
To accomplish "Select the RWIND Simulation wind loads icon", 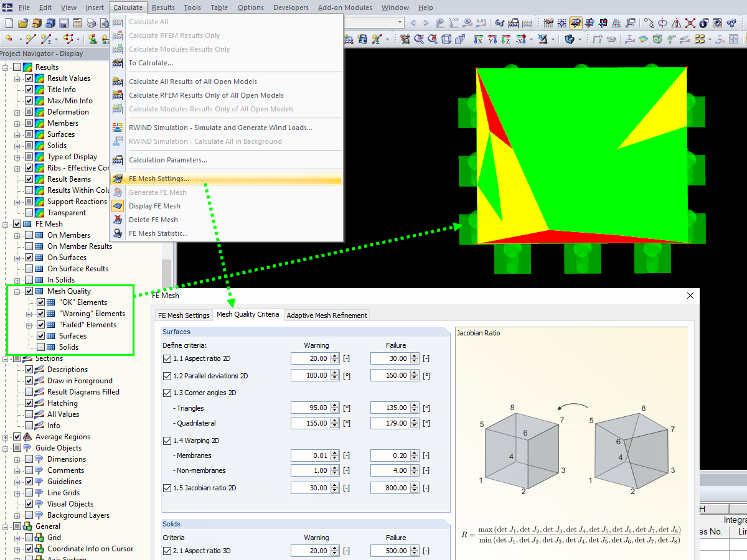I will (x=118, y=127).
